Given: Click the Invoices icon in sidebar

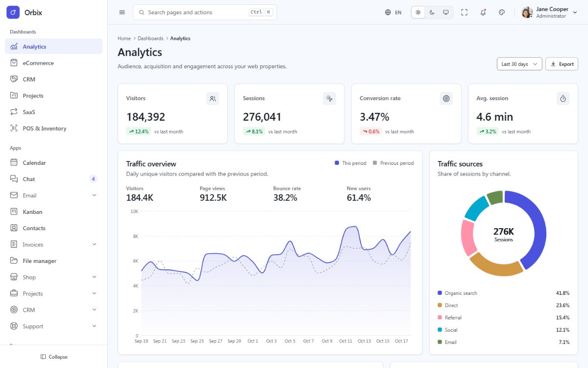Looking at the screenshot, I should (x=14, y=244).
